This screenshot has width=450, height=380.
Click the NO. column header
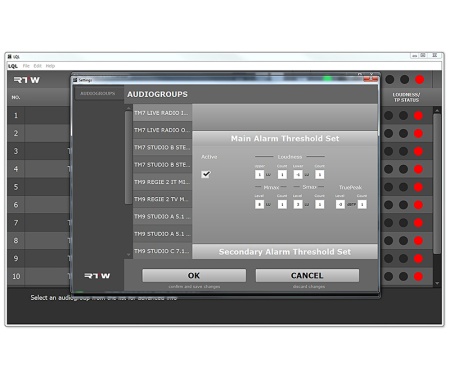16,97
